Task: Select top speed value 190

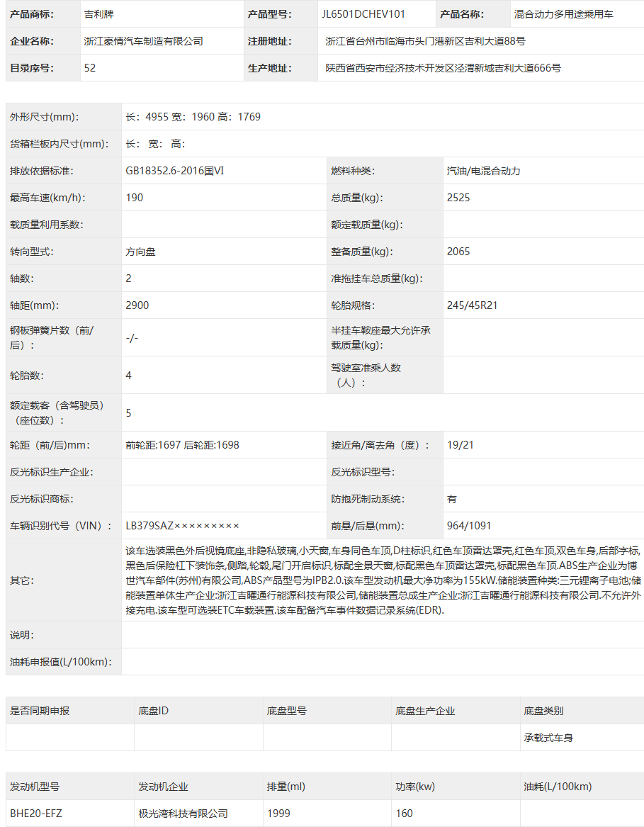Action: tap(135, 198)
